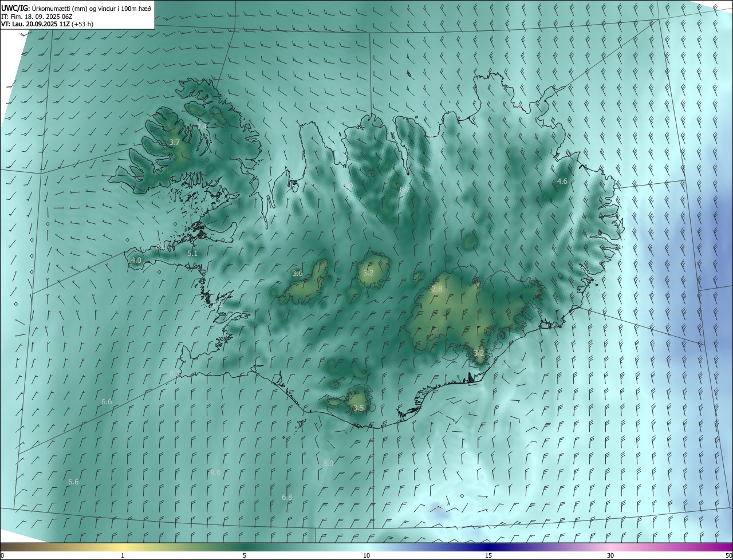733x560 pixels.
Task: Click the 'VT: Lau. 20.09.2025 11Z (+53 h)' line
Action: (47, 24)
